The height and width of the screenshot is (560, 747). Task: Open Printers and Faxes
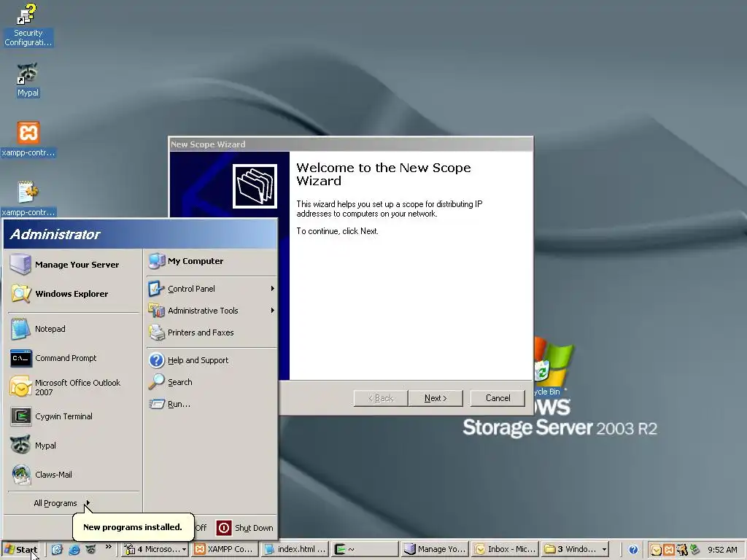212,332
